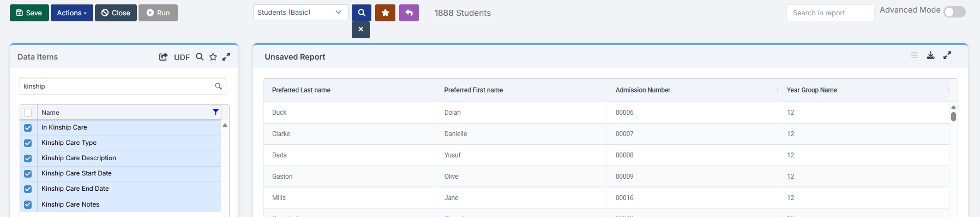Click the Data Items export icon

coord(163,57)
